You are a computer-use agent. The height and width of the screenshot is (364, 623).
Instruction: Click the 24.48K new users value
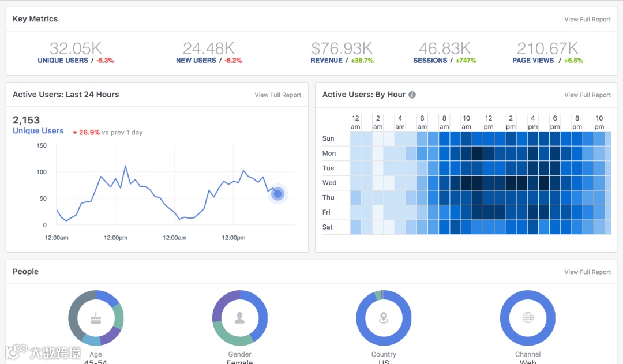click(x=209, y=48)
